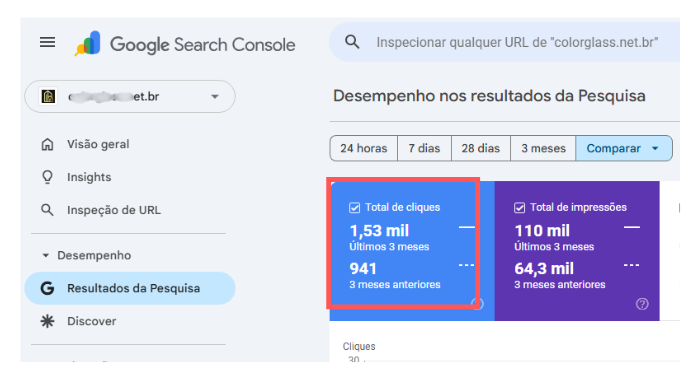
Task: Click the Desempenho nos resultados da Pesquisa heading
Action: pos(489,96)
